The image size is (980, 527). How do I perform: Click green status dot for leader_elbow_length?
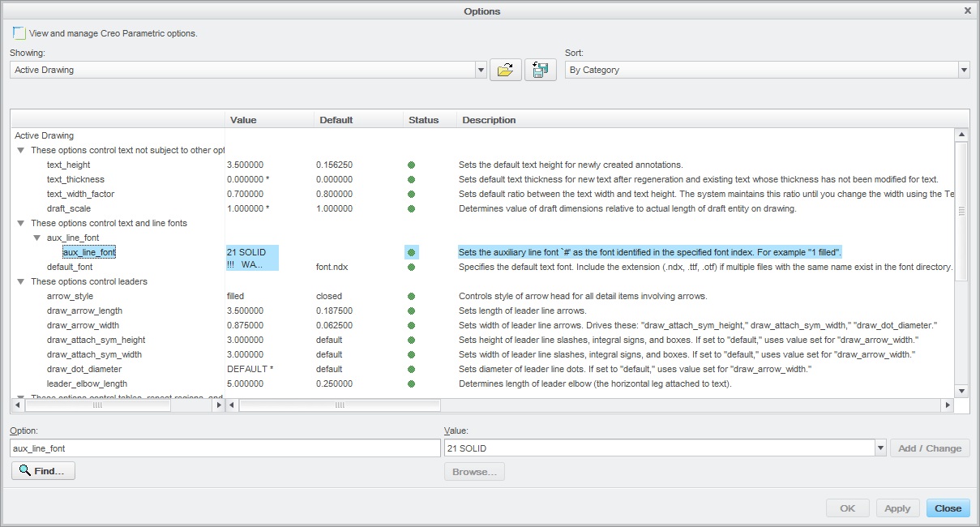pos(412,383)
